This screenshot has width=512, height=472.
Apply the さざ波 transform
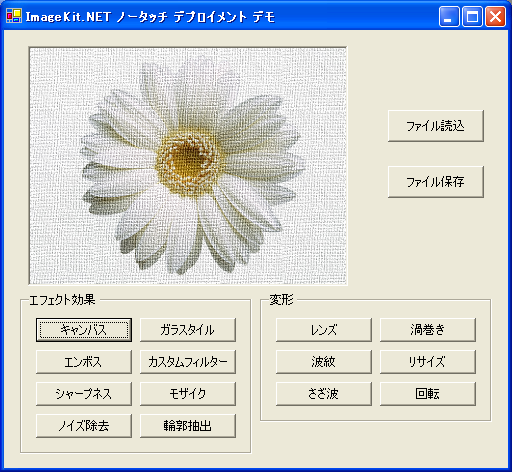click(324, 394)
